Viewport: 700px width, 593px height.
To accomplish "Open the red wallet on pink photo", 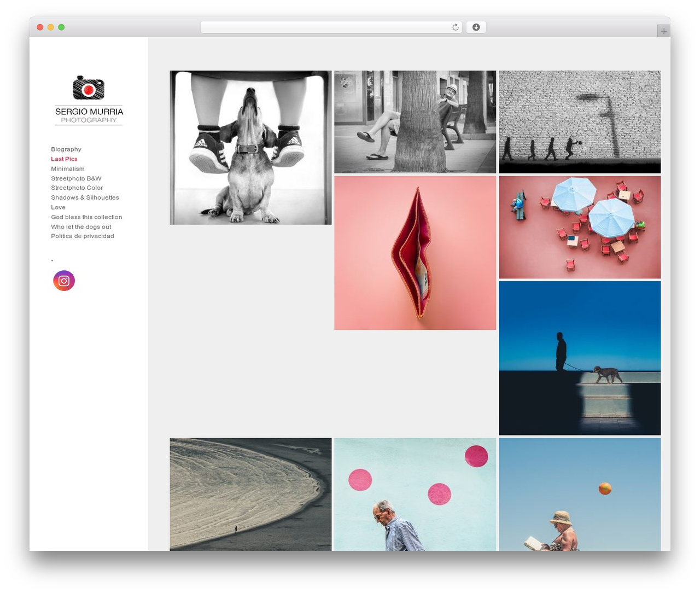I will (x=415, y=253).
